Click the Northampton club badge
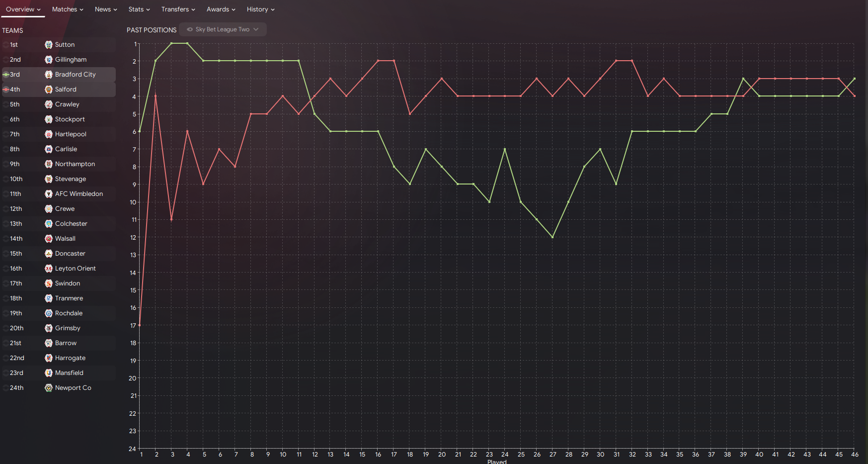This screenshot has height=464, width=868. pyautogui.click(x=49, y=164)
